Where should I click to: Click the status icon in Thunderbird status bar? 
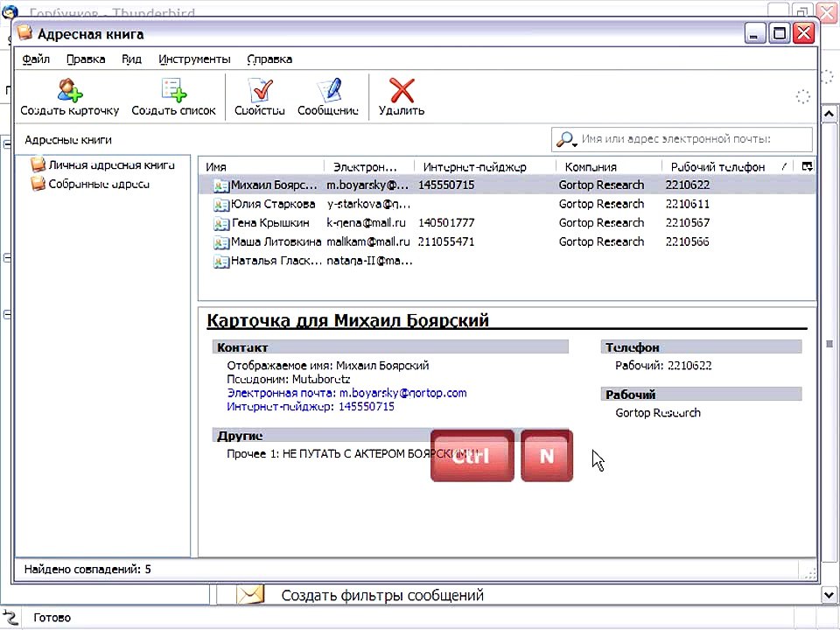coord(10,617)
